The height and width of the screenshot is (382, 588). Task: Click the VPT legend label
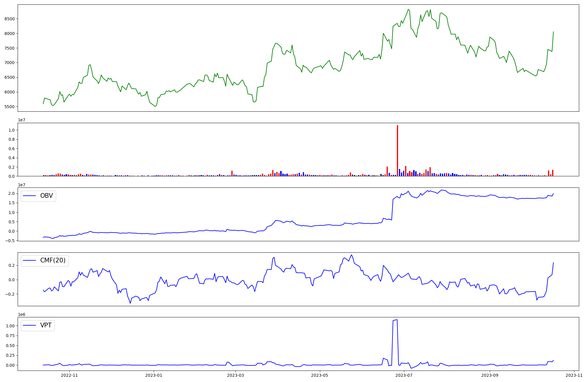pos(46,325)
